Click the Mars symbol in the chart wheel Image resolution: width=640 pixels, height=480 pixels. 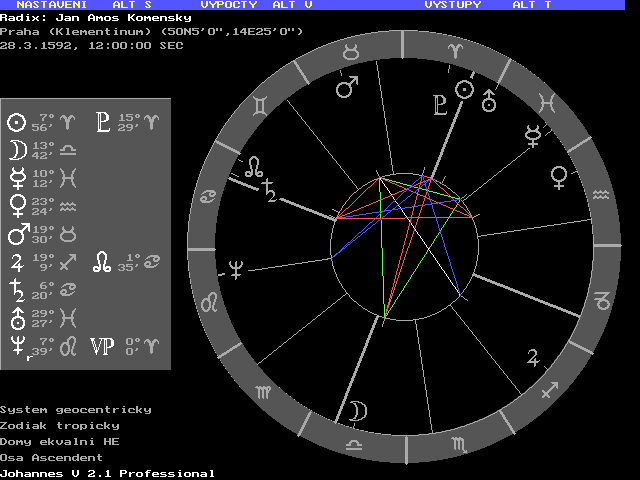tap(347, 88)
